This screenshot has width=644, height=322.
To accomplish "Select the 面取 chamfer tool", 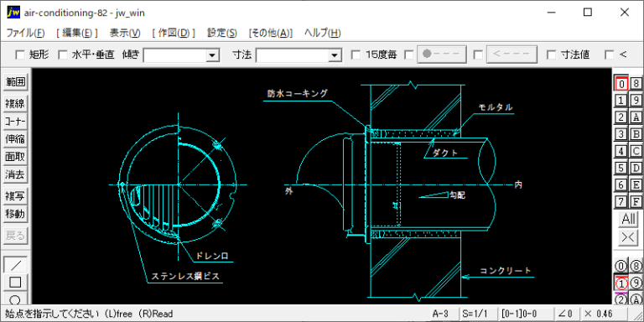I will (x=15, y=157).
